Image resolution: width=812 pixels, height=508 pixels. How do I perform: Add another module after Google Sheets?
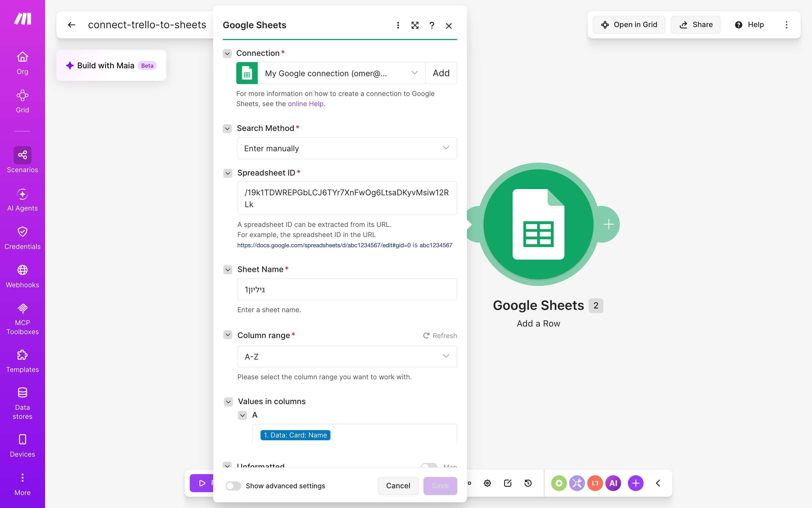(x=609, y=224)
